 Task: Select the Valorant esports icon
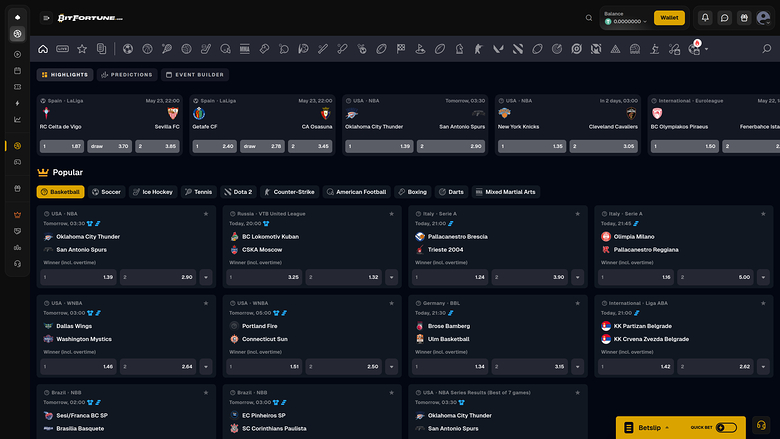coord(498,49)
